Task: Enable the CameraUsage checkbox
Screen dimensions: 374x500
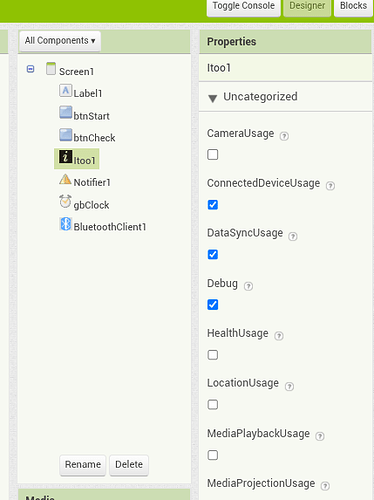Action: click(x=213, y=155)
